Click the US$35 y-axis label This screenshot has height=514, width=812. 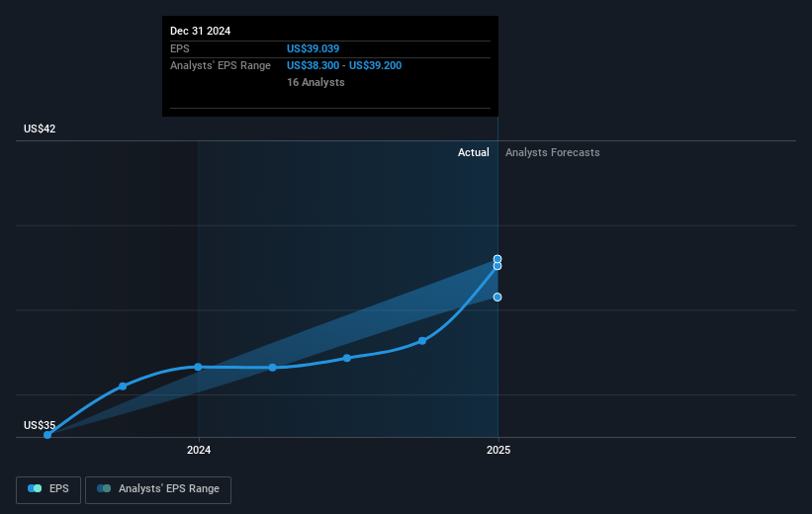pyautogui.click(x=40, y=425)
